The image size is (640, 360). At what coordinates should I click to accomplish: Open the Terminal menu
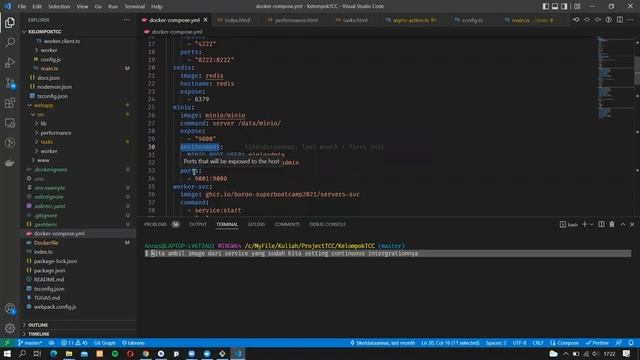[x=134, y=7]
